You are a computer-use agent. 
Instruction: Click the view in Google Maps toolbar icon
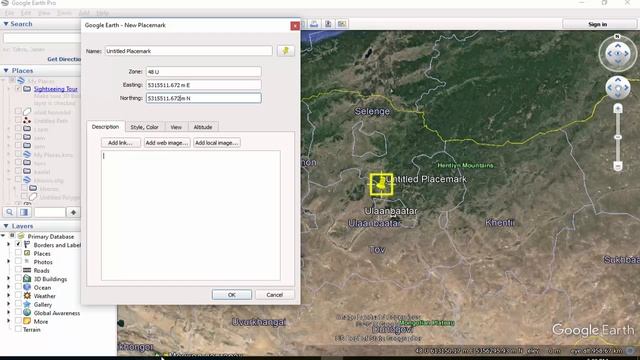(x=342, y=24)
